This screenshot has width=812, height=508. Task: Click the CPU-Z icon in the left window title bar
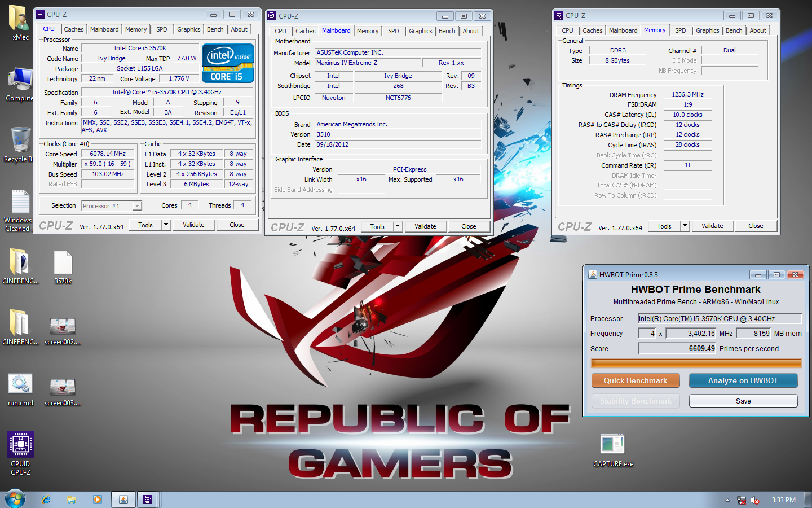click(40, 14)
